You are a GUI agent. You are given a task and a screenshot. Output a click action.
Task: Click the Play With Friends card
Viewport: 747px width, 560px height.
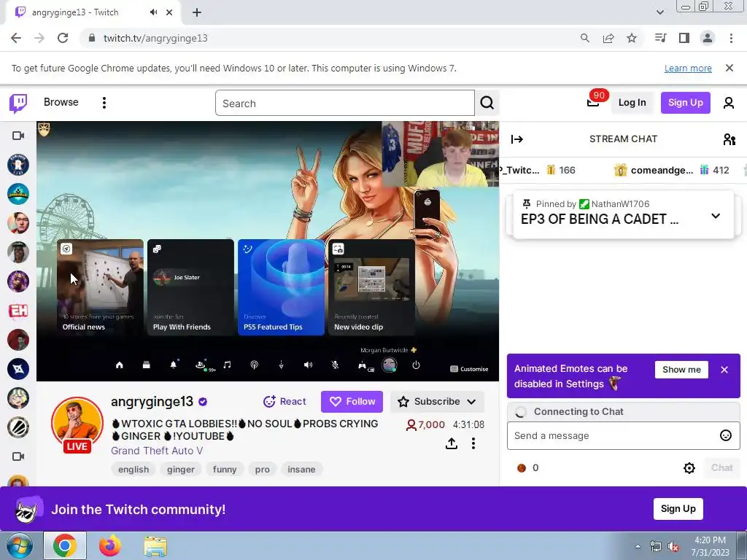(x=190, y=287)
